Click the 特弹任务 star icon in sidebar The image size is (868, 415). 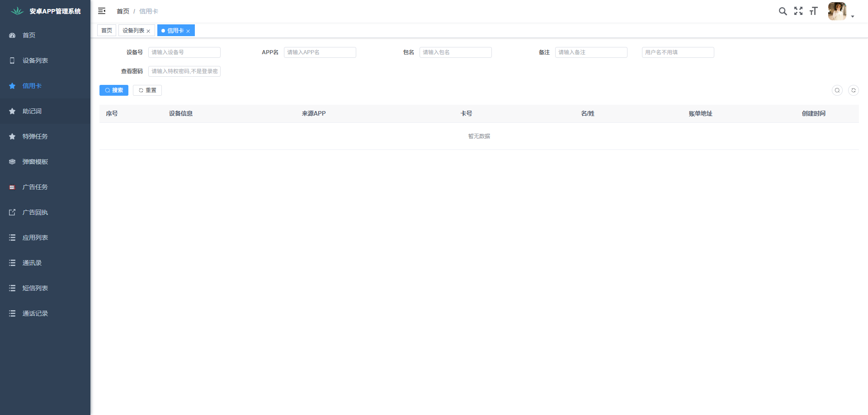coord(12,136)
